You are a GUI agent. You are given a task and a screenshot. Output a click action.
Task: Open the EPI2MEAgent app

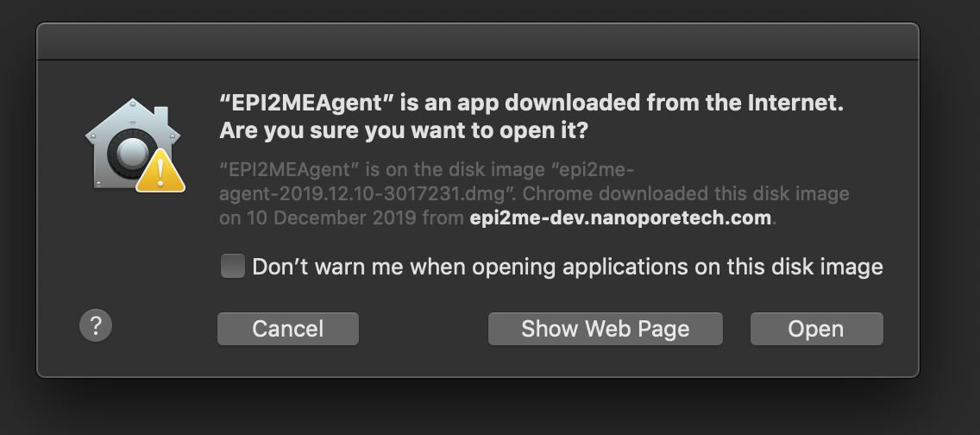pos(816,329)
